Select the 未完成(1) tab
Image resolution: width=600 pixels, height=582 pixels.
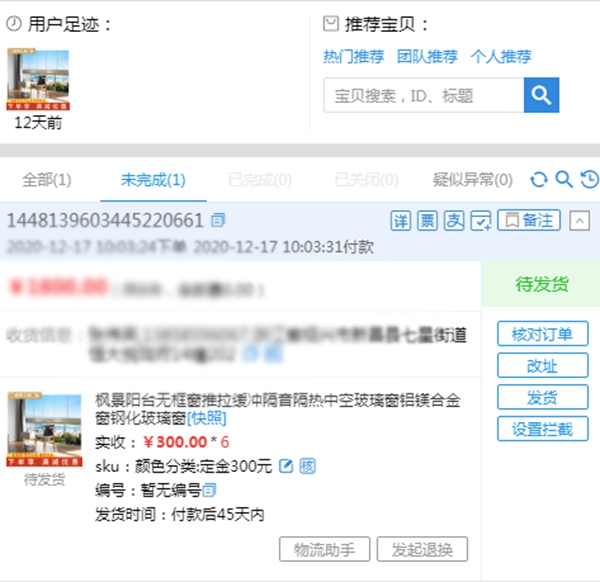pyautogui.click(x=153, y=179)
